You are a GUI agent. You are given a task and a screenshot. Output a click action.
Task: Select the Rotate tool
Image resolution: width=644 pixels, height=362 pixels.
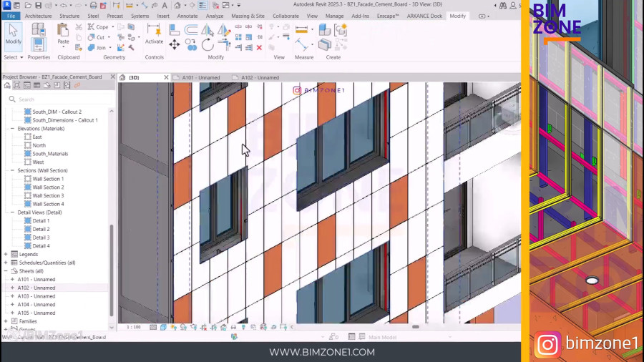(208, 45)
